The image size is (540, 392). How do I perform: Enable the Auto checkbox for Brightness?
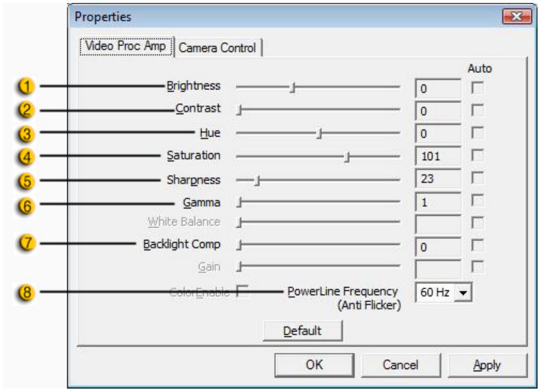click(x=477, y=88)
